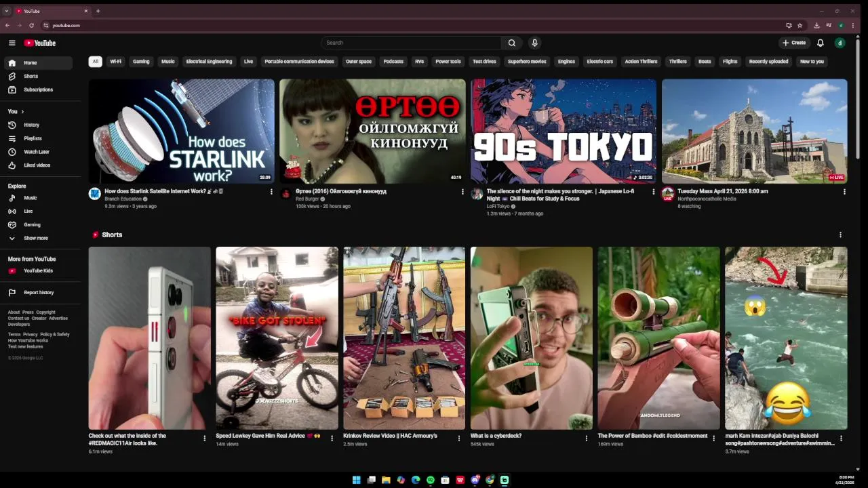The image size is (868, 488).
Task: Open Shorts shelf more options
Action: 840,235
